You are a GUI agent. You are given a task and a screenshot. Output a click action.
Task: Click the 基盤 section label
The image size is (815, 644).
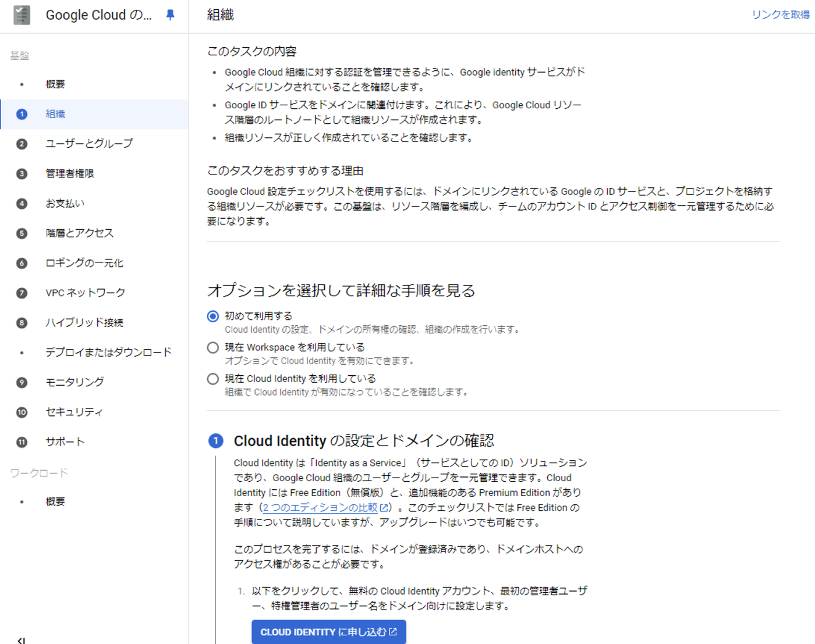20,56
